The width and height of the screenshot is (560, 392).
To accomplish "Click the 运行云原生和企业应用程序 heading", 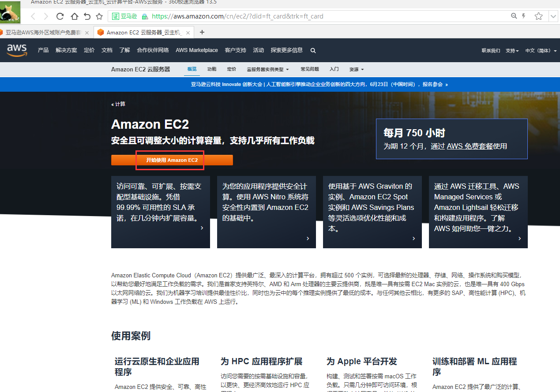I will [157, 367].
